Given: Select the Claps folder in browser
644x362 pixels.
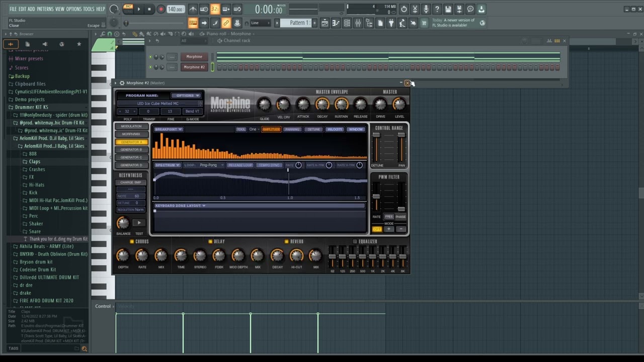Looking at the screenshot, I should click(35, 161).
